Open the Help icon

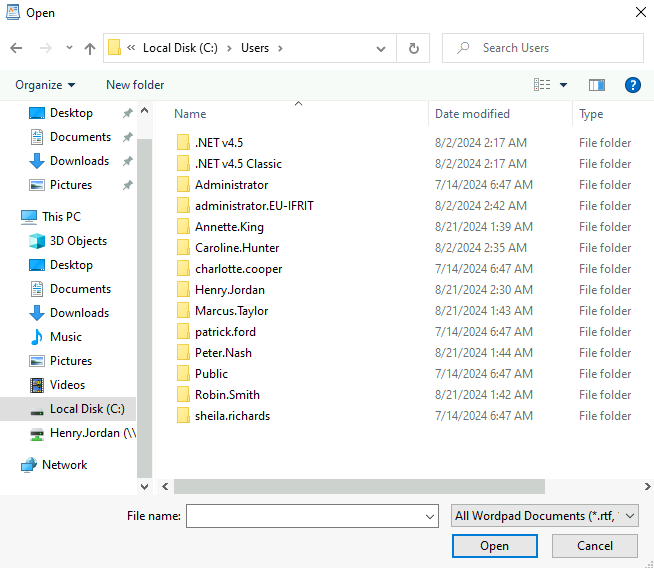click(632, 85)
